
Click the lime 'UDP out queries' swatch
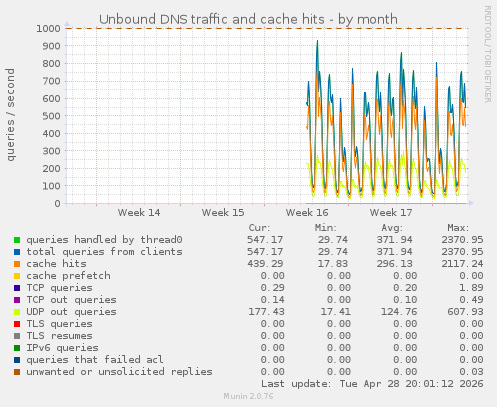click(x=17, y=312)
